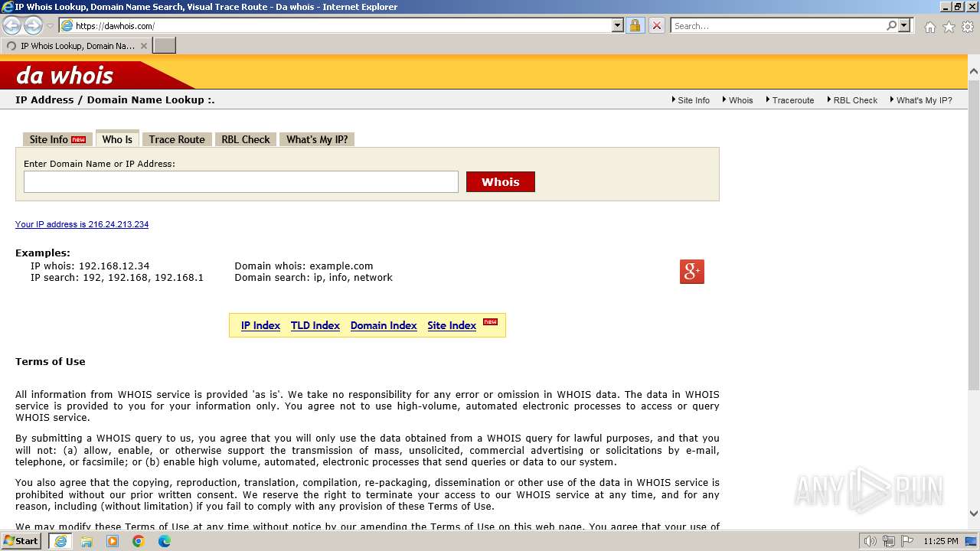980x551 pixels.
Task: Open the Site Index link
Action: (452, 325)
